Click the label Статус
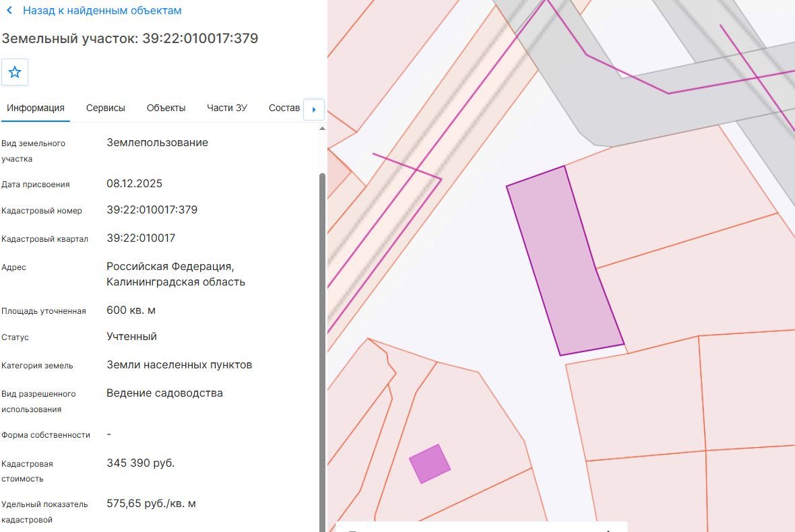 (x=15, y=337)
